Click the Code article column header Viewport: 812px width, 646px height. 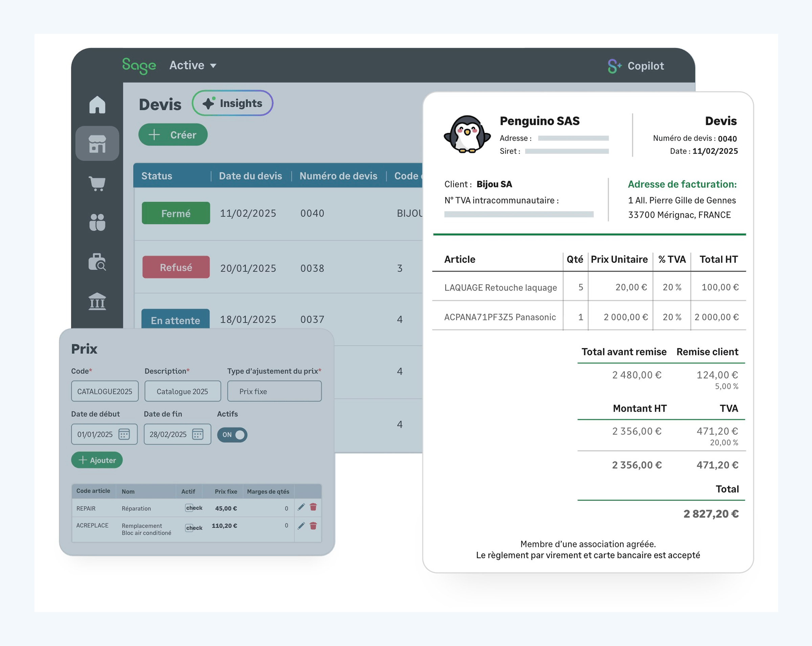[x=93, y=491]
